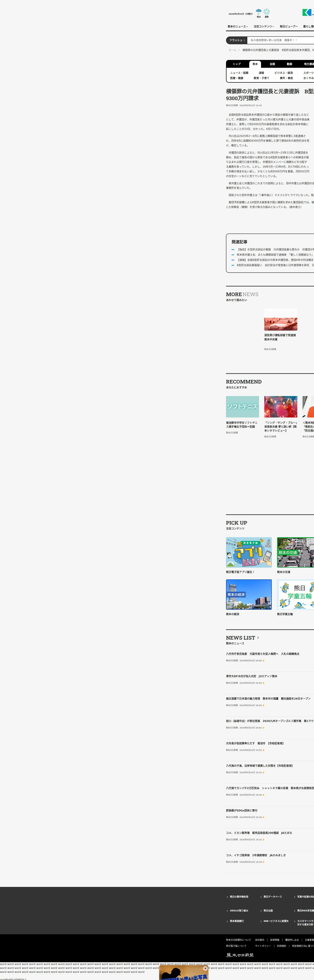Click the concert thumbnail for ソング・サング・ブルー
Screen dimensions: 314x980
(281, 407)
